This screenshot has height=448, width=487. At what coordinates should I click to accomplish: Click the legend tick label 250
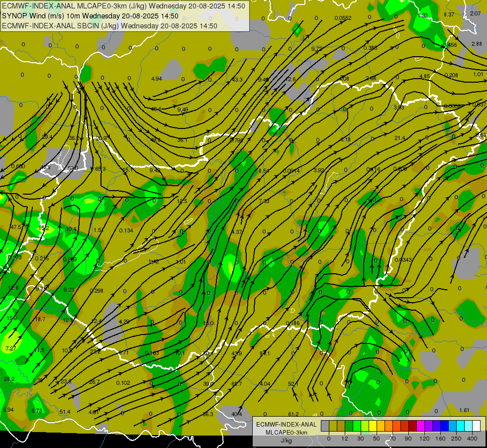[x=456, y=439]
